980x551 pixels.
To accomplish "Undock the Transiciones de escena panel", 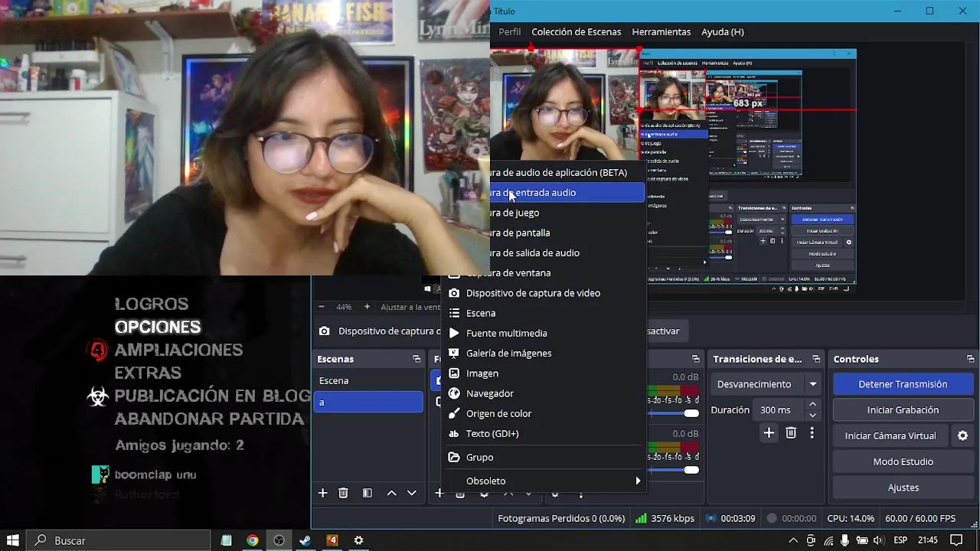I will pos(816,359).
